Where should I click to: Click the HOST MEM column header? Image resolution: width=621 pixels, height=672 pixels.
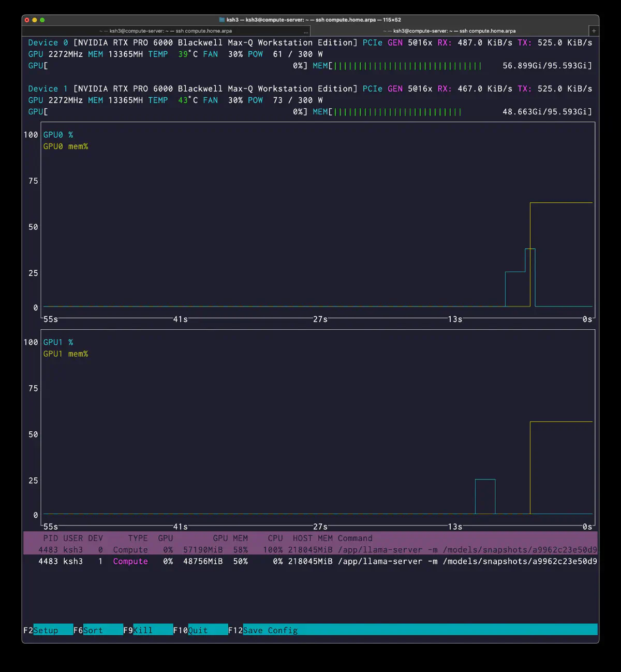[313, 538]
